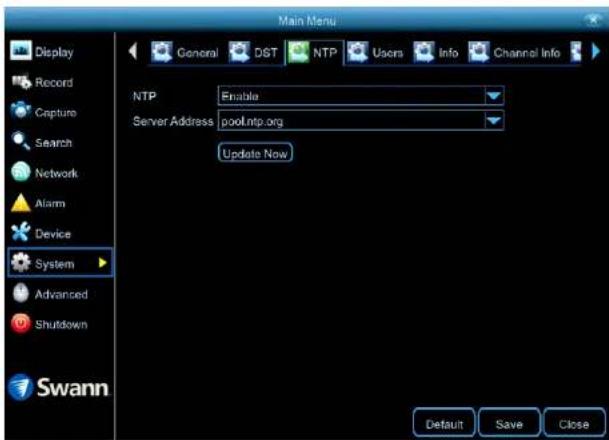This screenshot has width=609, height=440.
Task: Open the Network globe icon
Action: pos(21,172)
